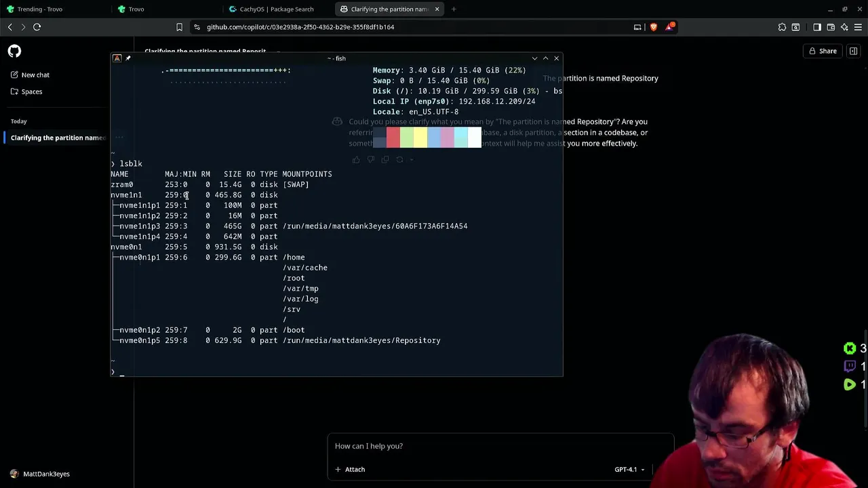Click the 'nvme1n1p3' partition row name

point(140,226)
